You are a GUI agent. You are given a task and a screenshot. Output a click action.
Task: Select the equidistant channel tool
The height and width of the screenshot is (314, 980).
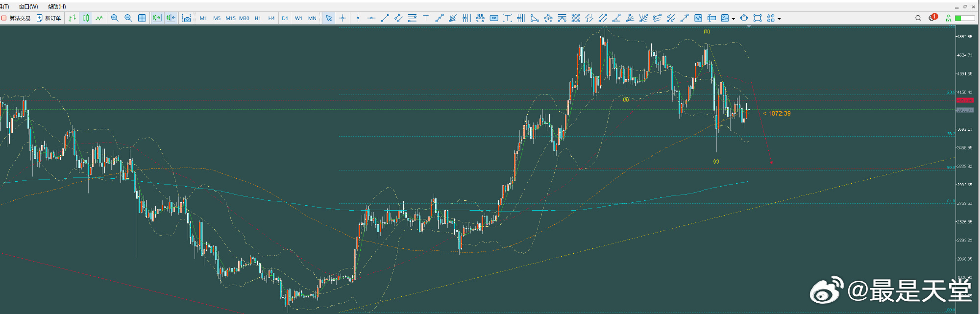tap(399, 18)
